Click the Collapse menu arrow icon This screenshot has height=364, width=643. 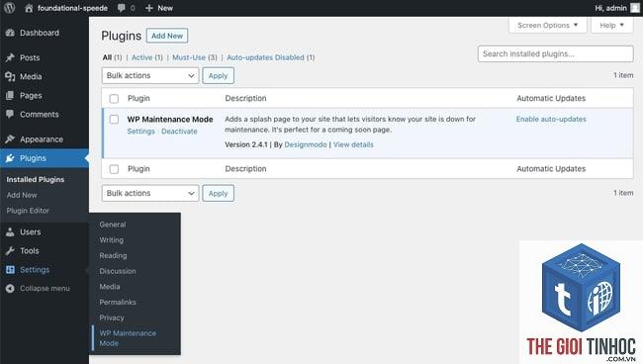10,289
